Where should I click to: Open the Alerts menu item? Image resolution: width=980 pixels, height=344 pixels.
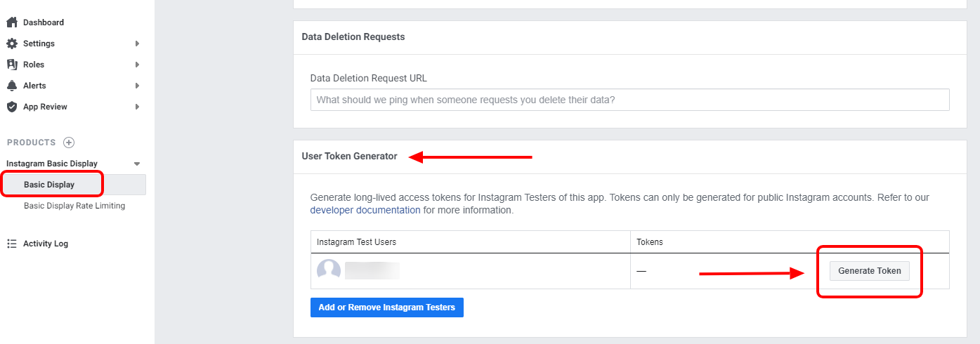[34, 86]
